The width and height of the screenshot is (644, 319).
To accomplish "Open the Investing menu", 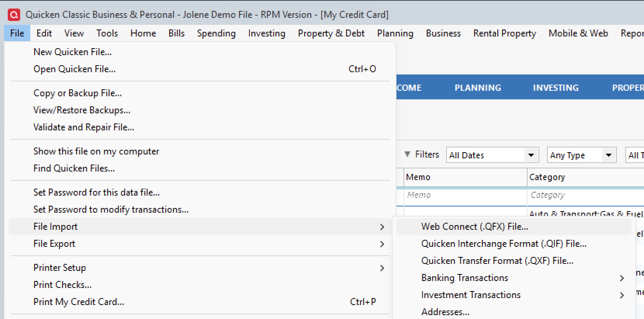I will pos(267,33).
